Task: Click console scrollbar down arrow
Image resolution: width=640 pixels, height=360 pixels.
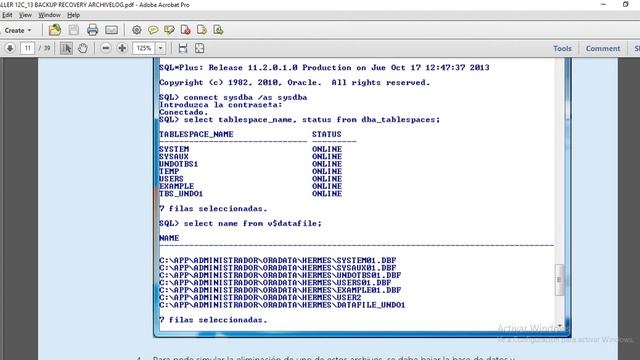Action: [560, 326]
